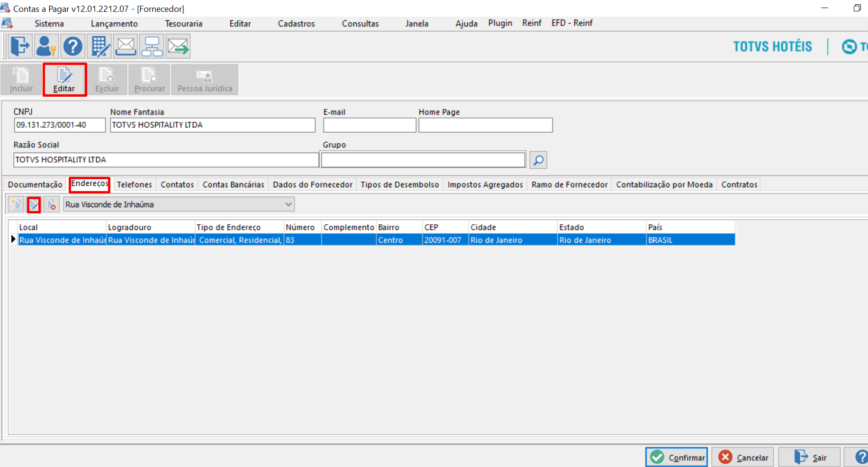This screenshot has height=467, width=868.
Task: Click the E-mail input field
Action: [x=370, y=125]
